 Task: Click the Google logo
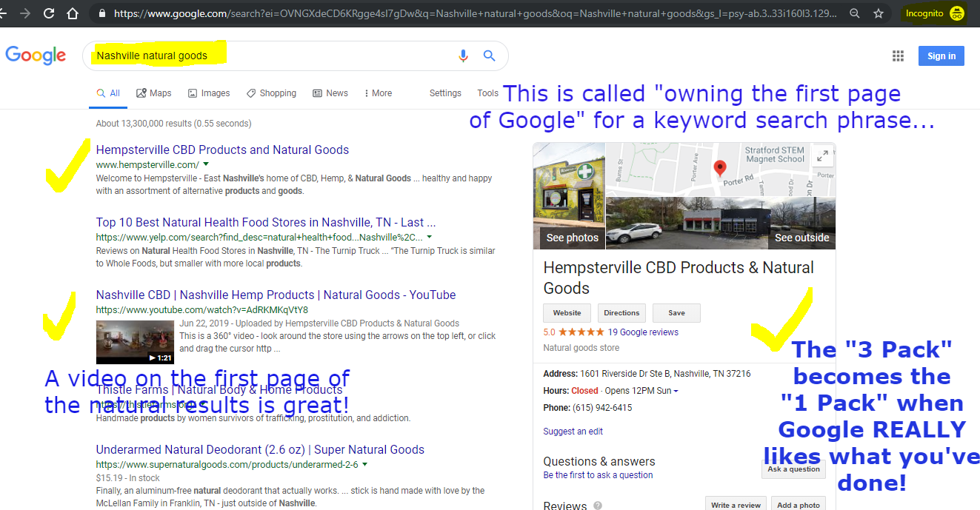pyautogui.click(x=36, y=56)
